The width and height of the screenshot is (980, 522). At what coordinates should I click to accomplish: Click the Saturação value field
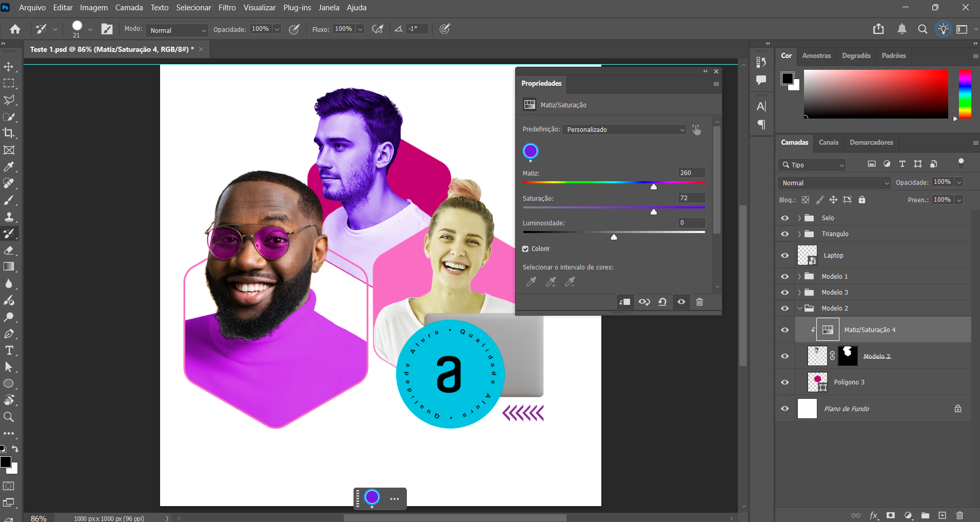pos(691,198)
